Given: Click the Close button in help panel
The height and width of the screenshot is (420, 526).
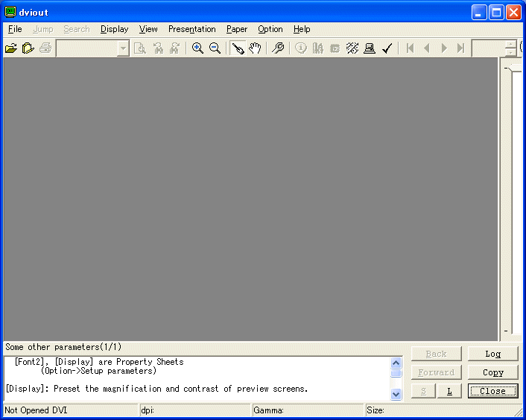Looking at the screenshot, I should point(492,391).
